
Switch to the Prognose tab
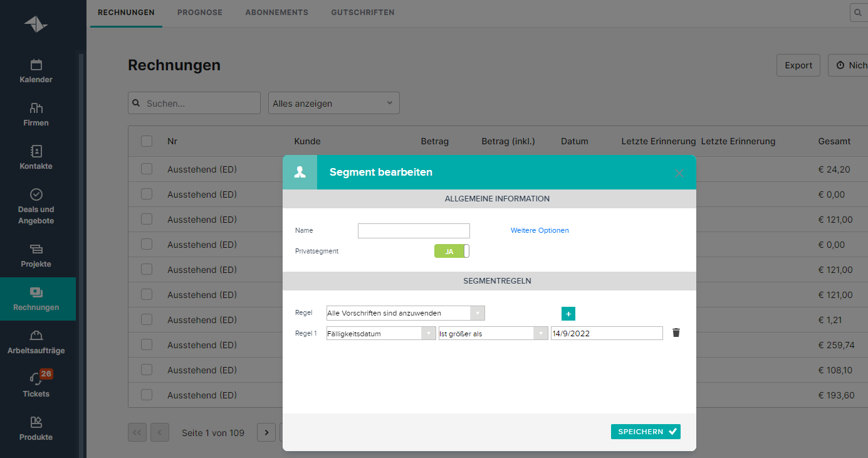click(200, 13)
